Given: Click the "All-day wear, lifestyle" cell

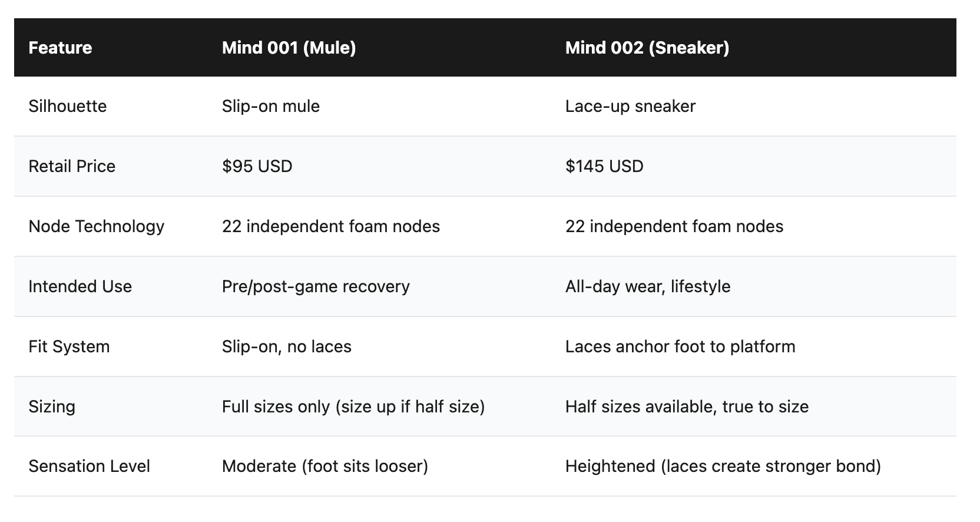Looking at the screenshot, I should coord(647,286).
